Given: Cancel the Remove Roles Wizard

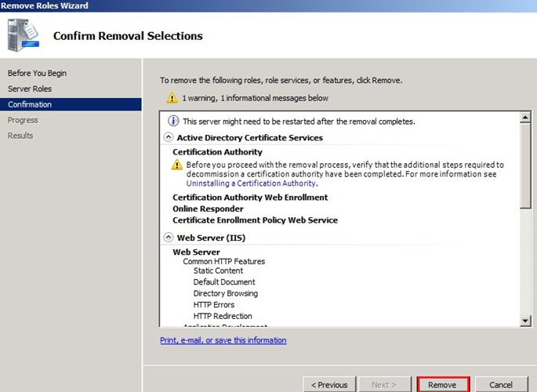Looking at the screenshot, I should tap(502, 385).
